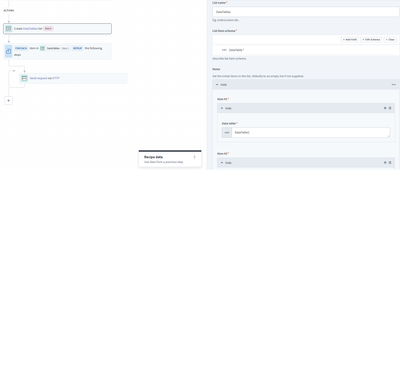Click the Item #2 label
The width and height of the screenshot is (400, 373).
pyautogui.click(x=223, y=154)
